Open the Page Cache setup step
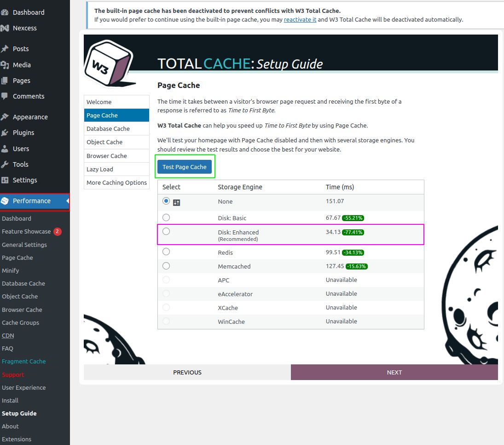The width and height of the screenshot is (504, 445). tap(116, 115)
